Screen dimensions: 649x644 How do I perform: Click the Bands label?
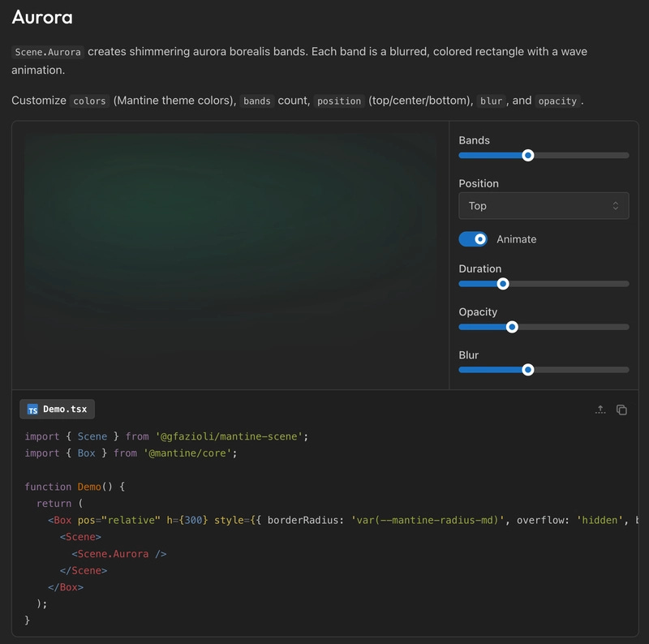click(474, 140)
